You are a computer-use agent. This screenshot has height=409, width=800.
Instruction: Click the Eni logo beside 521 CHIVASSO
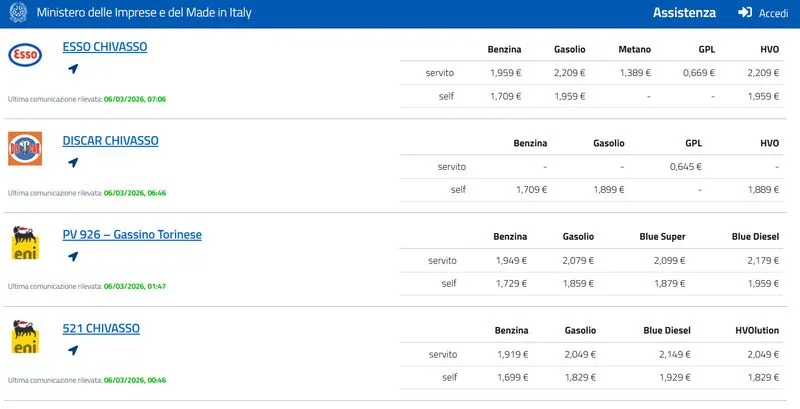tap(24, 337)
